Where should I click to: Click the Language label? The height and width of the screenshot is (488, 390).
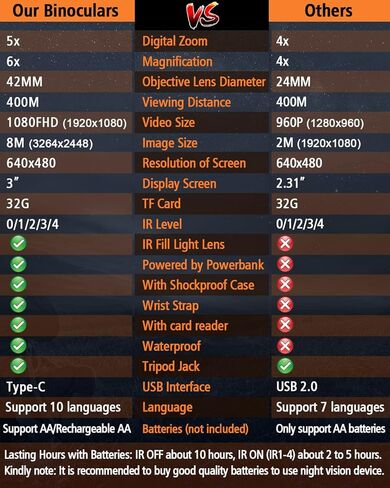pyautogui.click(x=167, y=408)
